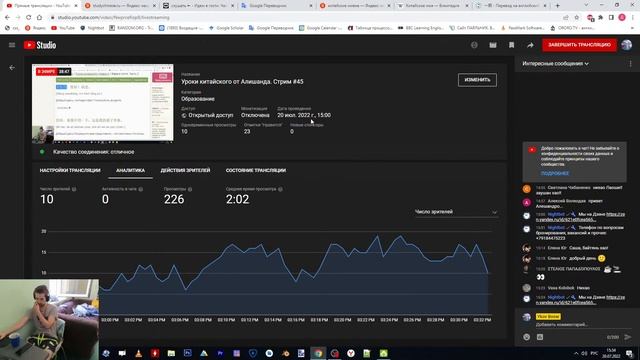
Task: Click the 2:02 average watch time value
Action: pos(237,199)
